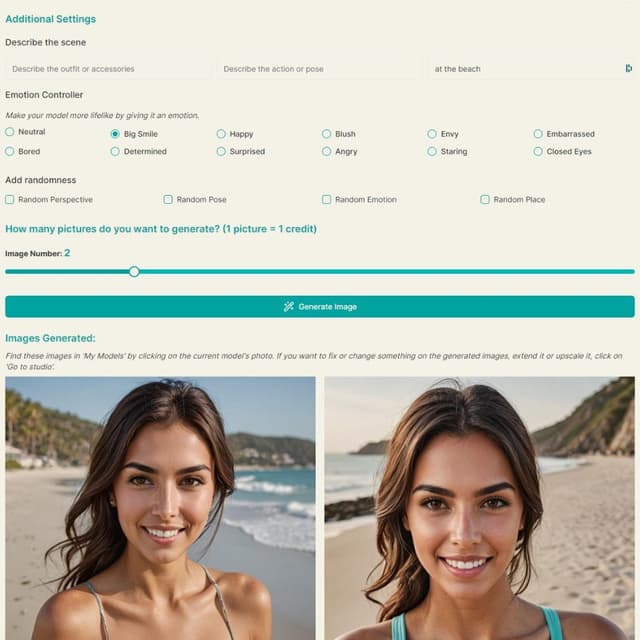This screenshot has height=640, width=640.
Task: Select the Surprised radio button
Action: (x=221, y=151)
